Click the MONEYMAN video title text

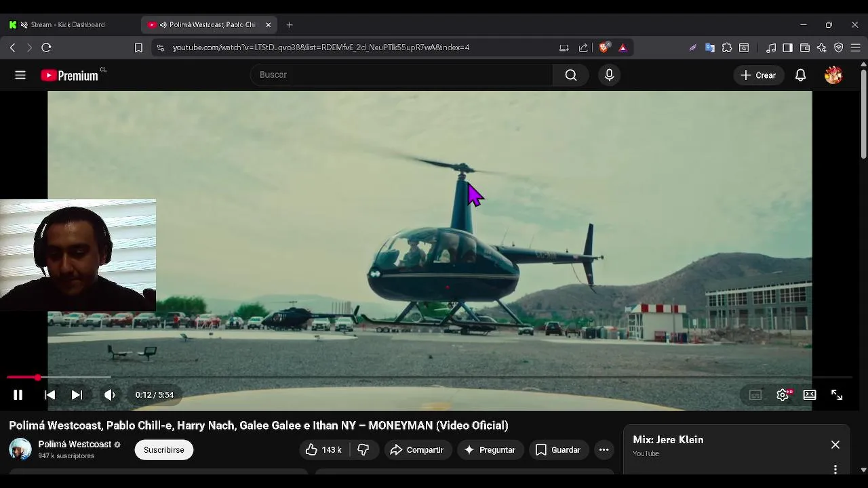click(x=258, y=426)
